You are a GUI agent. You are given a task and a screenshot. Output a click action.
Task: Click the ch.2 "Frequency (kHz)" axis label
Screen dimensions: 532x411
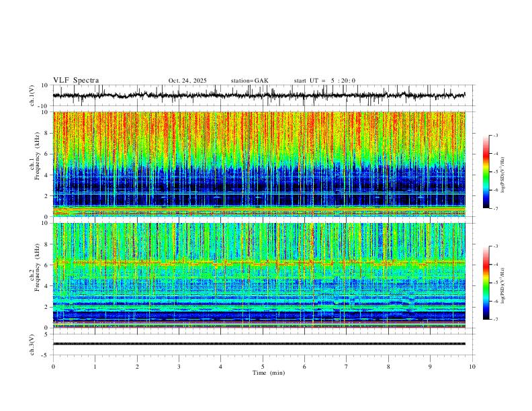click(37, 267)
